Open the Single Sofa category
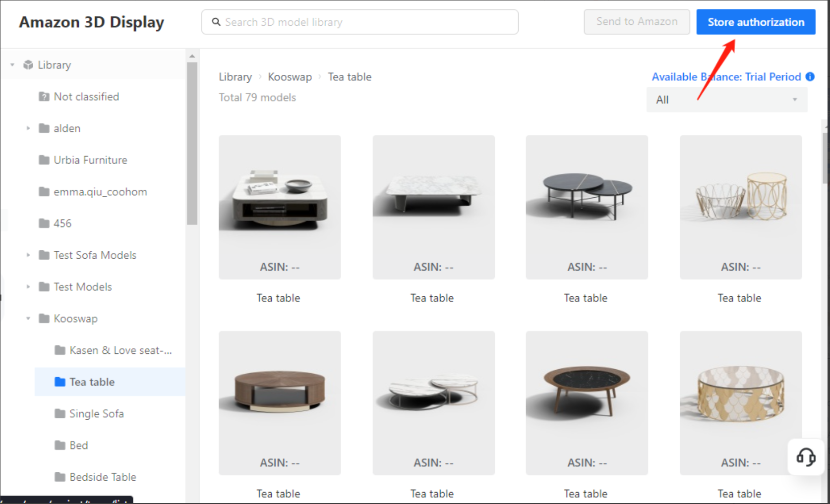830x504 pixels. pos(96,414)
